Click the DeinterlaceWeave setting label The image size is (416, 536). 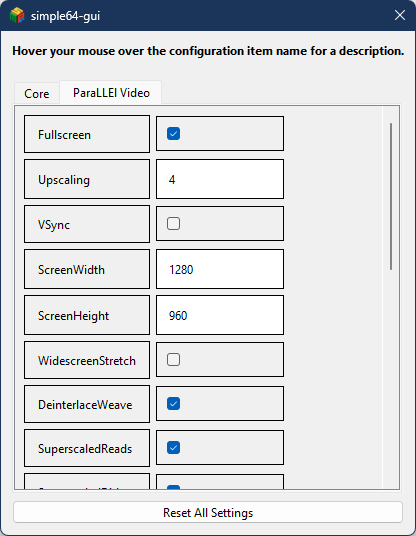click(87, 404)
